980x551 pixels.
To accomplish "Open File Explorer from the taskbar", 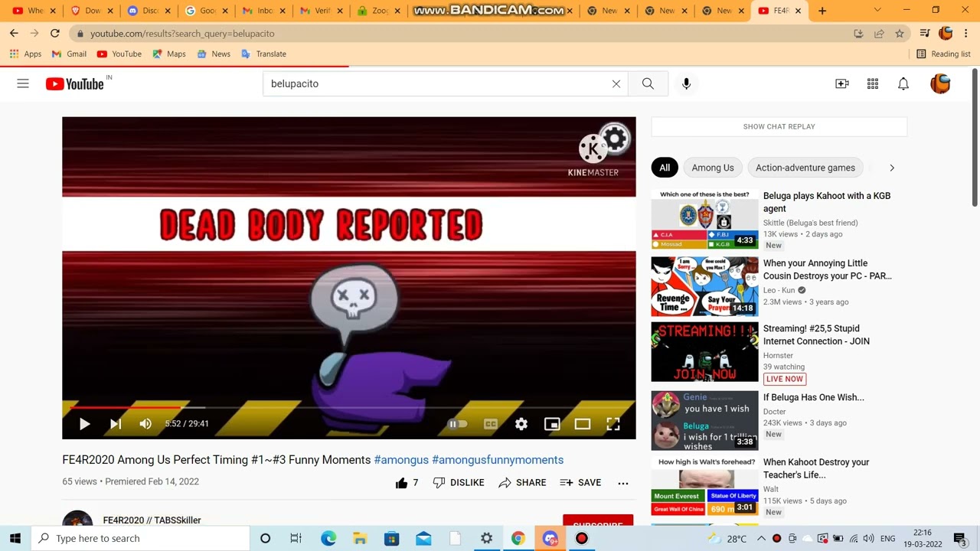I will tap(360, 538).
